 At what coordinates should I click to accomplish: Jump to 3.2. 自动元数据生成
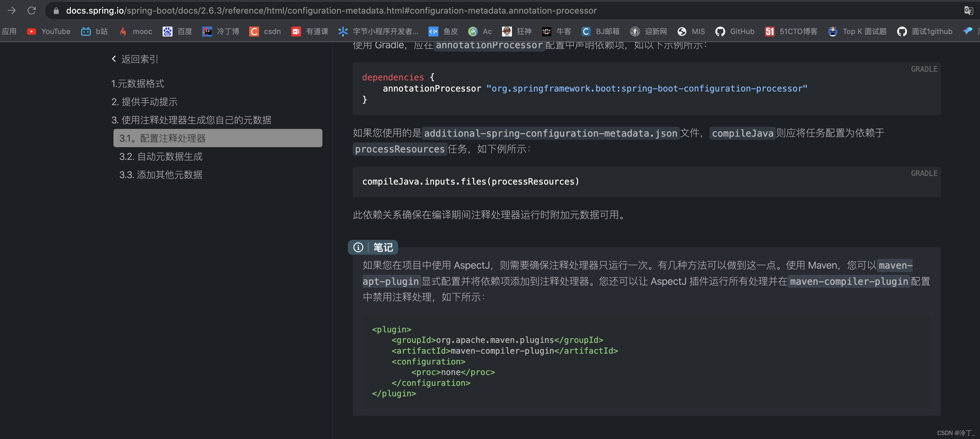click(160, 157)
